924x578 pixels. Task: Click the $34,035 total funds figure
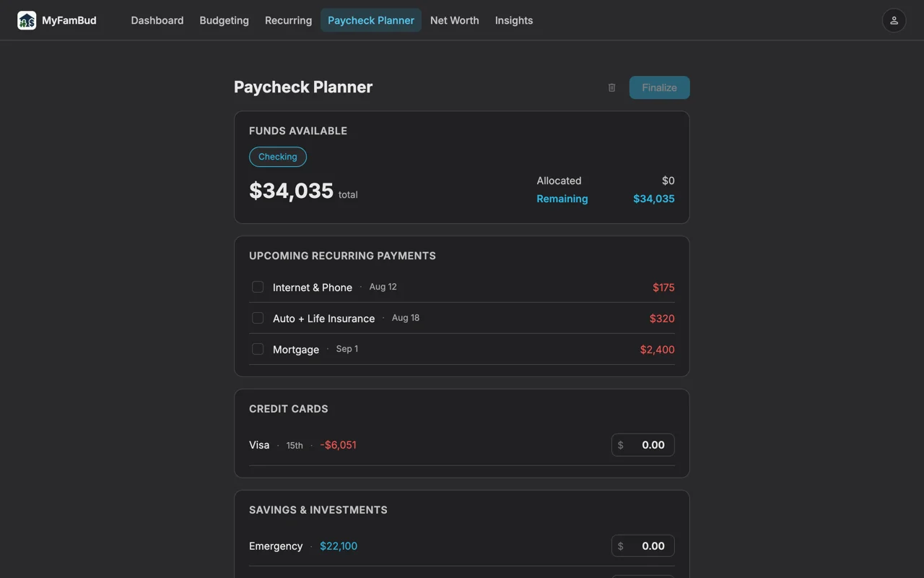[x=292, y=191]
